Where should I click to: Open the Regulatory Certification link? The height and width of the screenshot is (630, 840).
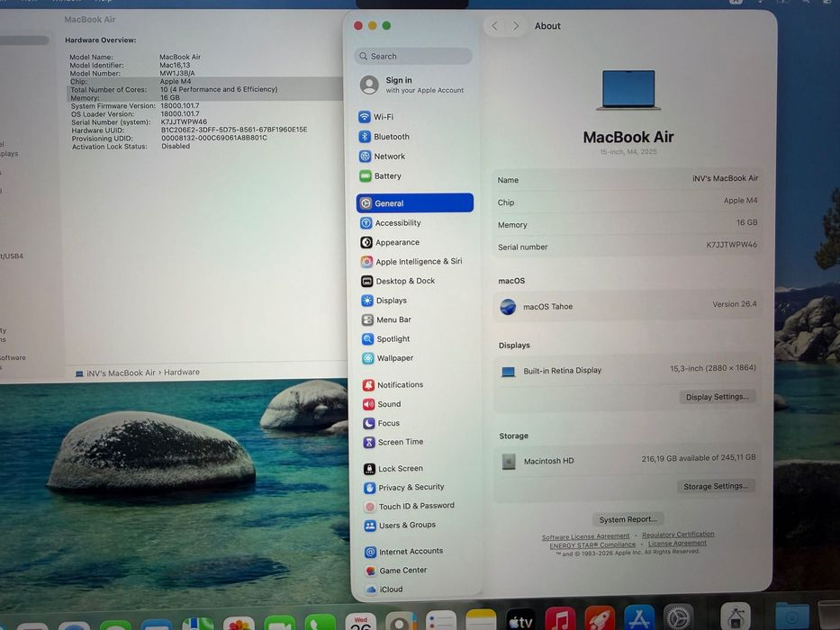click(x=678, y=535)
